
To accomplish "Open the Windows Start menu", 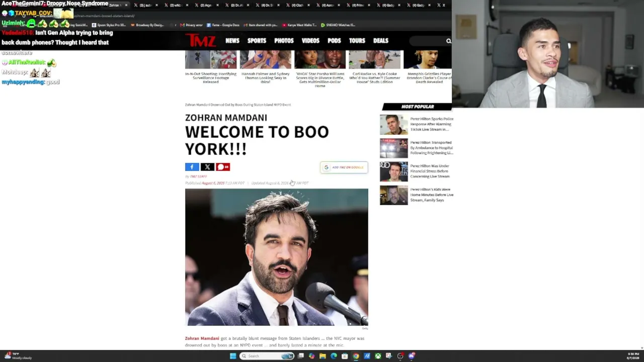I will click(232, 356).
